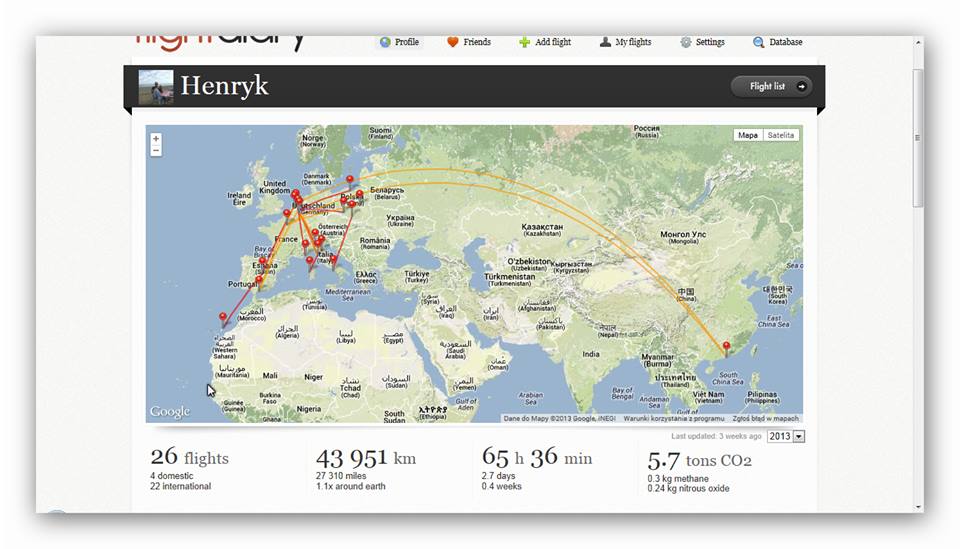Switch map to Mapa view
This screenshot has width=960, height=549.
tap(748, 135)
